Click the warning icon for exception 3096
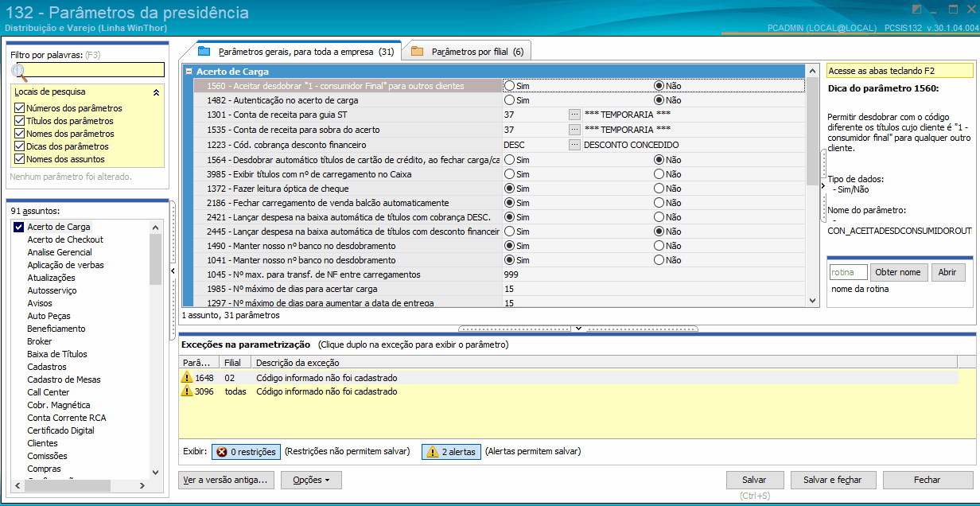 [x=188, y=391]
